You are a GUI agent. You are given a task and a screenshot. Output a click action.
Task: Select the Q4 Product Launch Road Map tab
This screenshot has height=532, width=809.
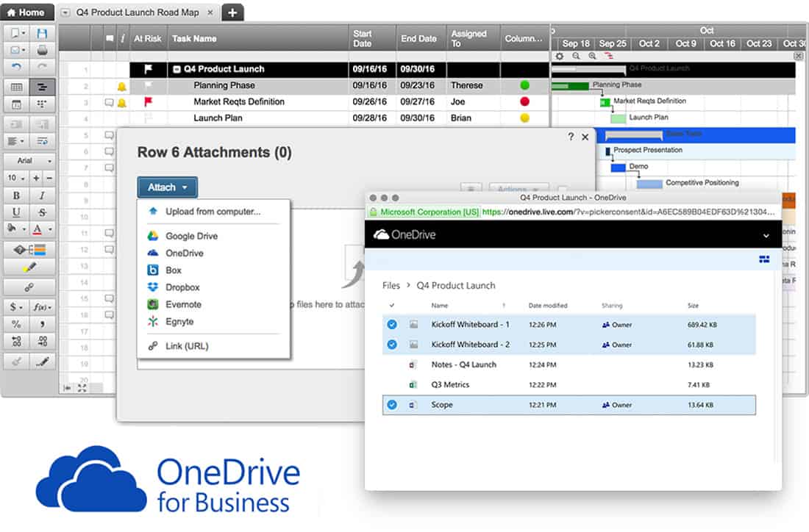(138, 12)
